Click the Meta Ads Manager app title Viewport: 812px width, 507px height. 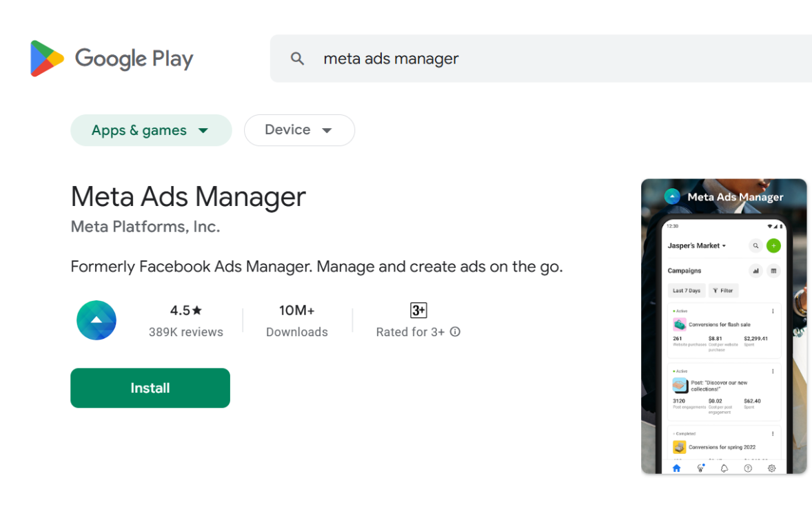tap(188, 197)
